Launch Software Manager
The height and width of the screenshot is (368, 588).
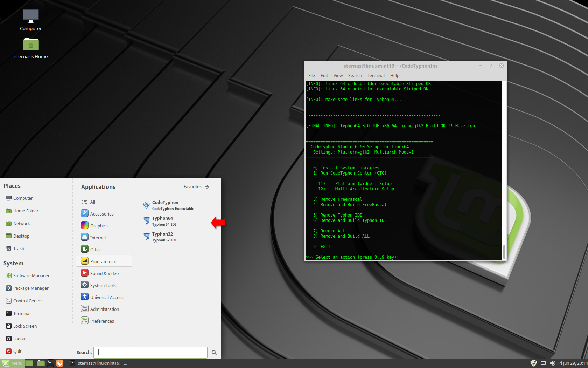[28, 275]
